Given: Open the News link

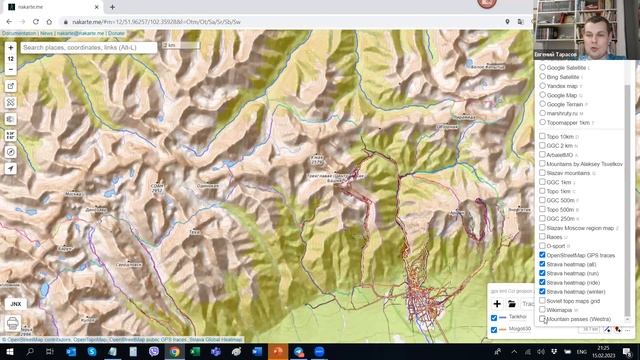Looking at the screenshot, I should click(46, 33).
